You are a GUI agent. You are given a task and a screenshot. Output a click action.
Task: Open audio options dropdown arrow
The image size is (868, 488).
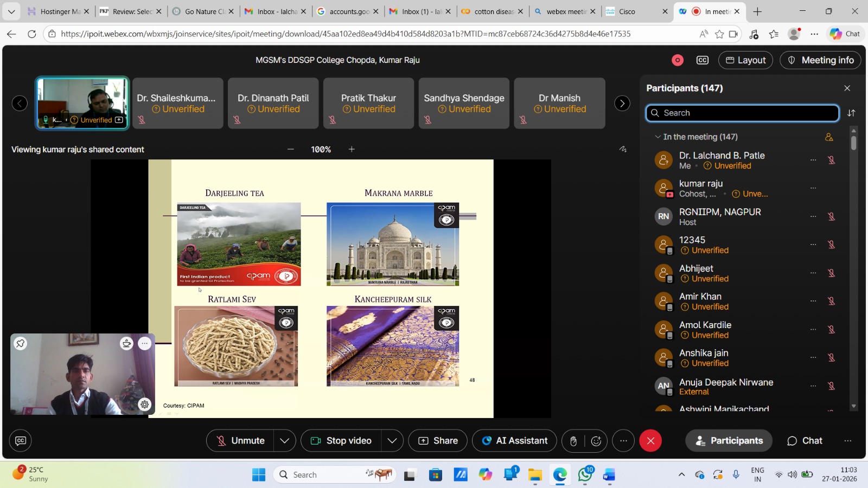[285, 441]
